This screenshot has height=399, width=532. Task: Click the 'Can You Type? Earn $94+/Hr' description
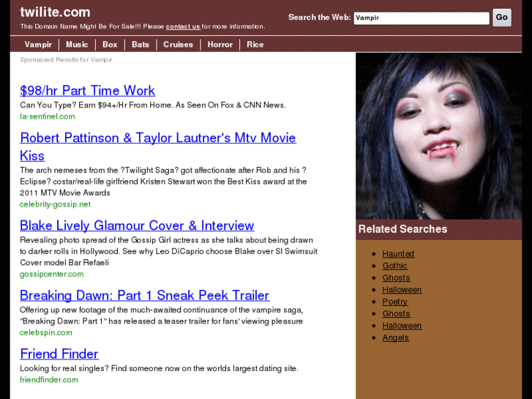tap(153, 105)
